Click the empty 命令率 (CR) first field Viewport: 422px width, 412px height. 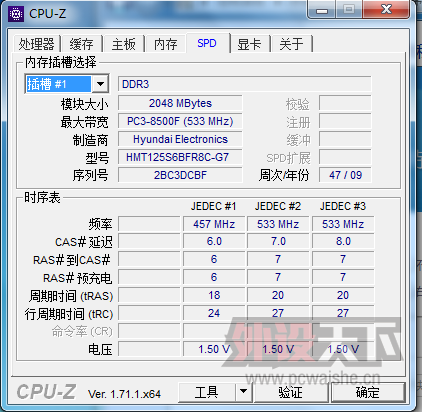[149, 331]
